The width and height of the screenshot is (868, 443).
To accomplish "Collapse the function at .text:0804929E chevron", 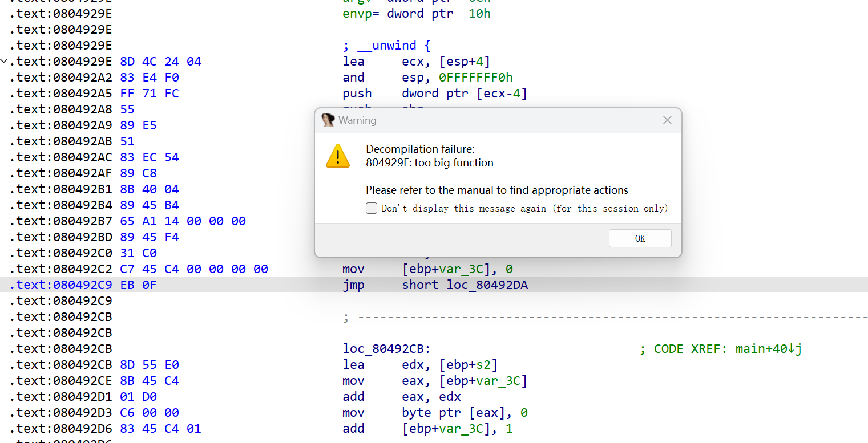I will click(x=5, y=61).
